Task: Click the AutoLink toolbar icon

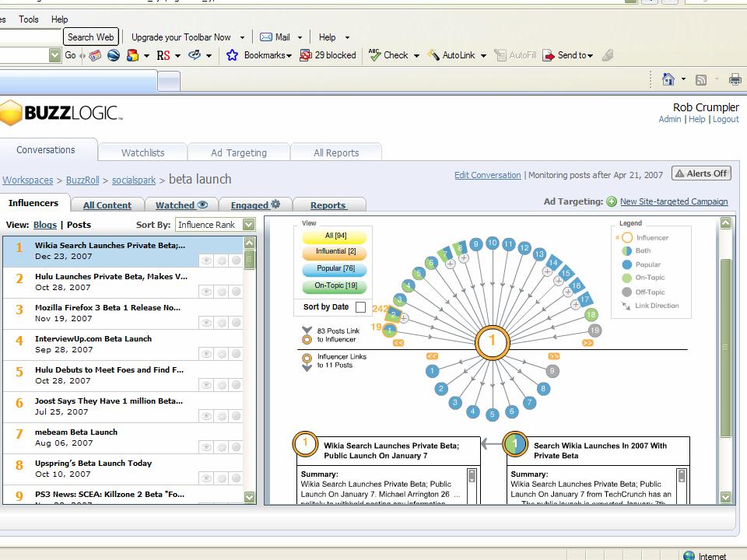Action: [433, 55]
